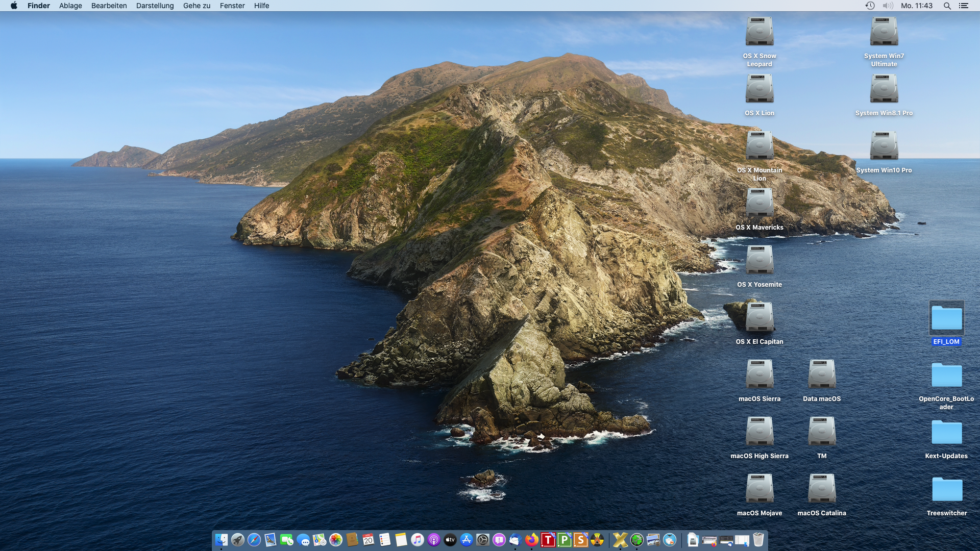Open the Music app in Dock
The image size is (980, 551).
[418, 540]
